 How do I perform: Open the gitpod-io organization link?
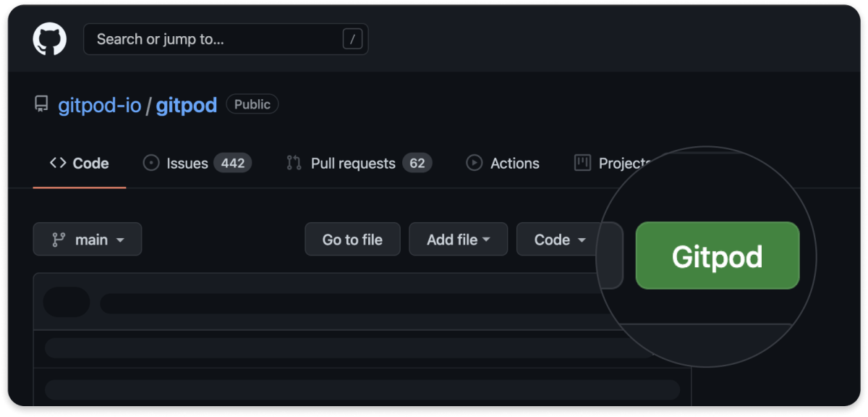(99, 104)
